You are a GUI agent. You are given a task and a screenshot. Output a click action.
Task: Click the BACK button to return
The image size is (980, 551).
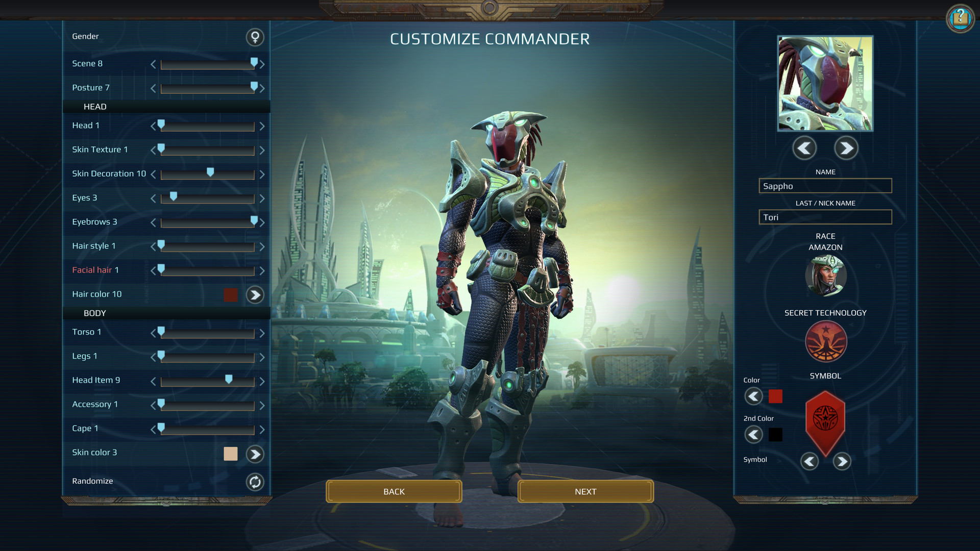(394, 491)
